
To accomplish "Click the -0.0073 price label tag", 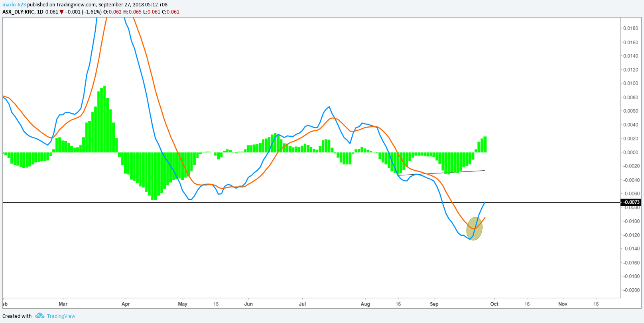I will tap(631, 202).
